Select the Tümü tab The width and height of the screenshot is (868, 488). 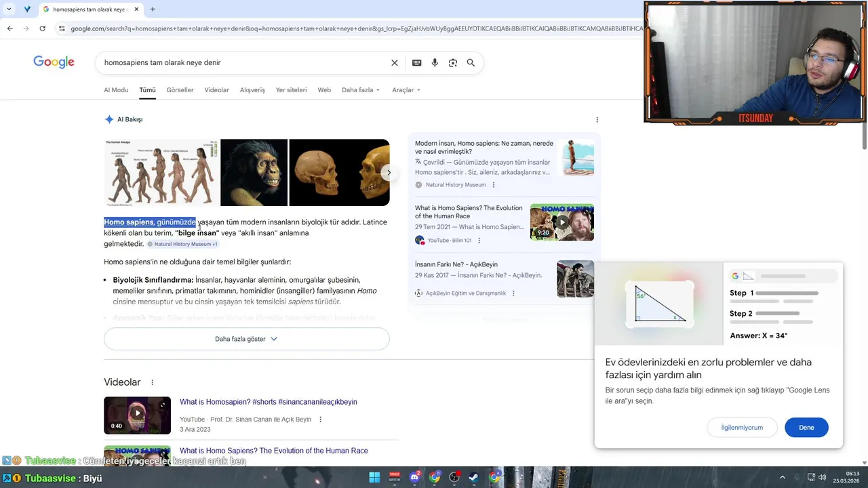147,90
